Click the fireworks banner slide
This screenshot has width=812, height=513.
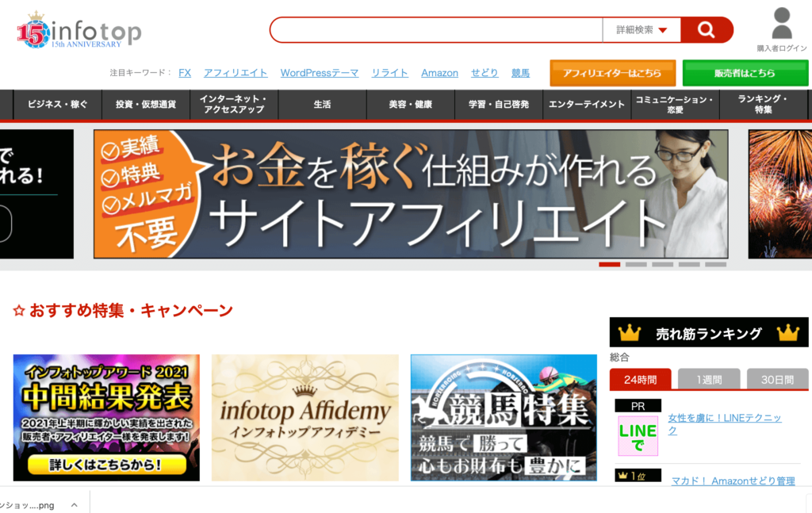(x=780, y=194)
